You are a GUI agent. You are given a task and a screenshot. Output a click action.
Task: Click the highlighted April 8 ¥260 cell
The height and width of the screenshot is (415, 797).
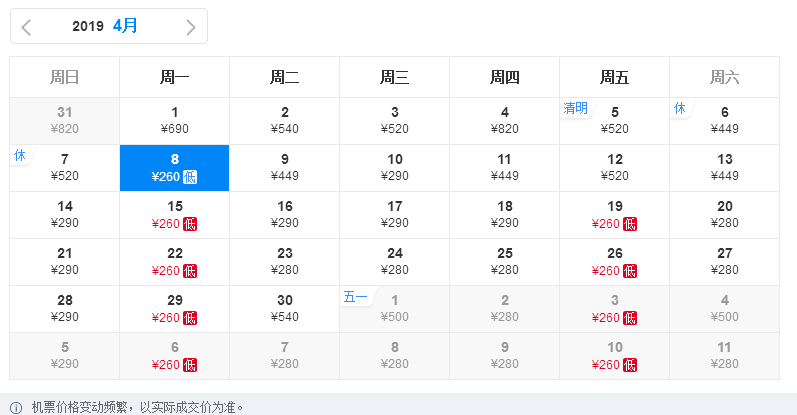174,168
